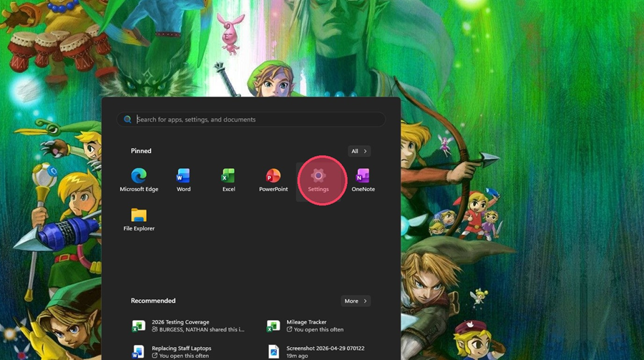Click the search magnifier icon
644x360 pixels.
click(127, 120)
